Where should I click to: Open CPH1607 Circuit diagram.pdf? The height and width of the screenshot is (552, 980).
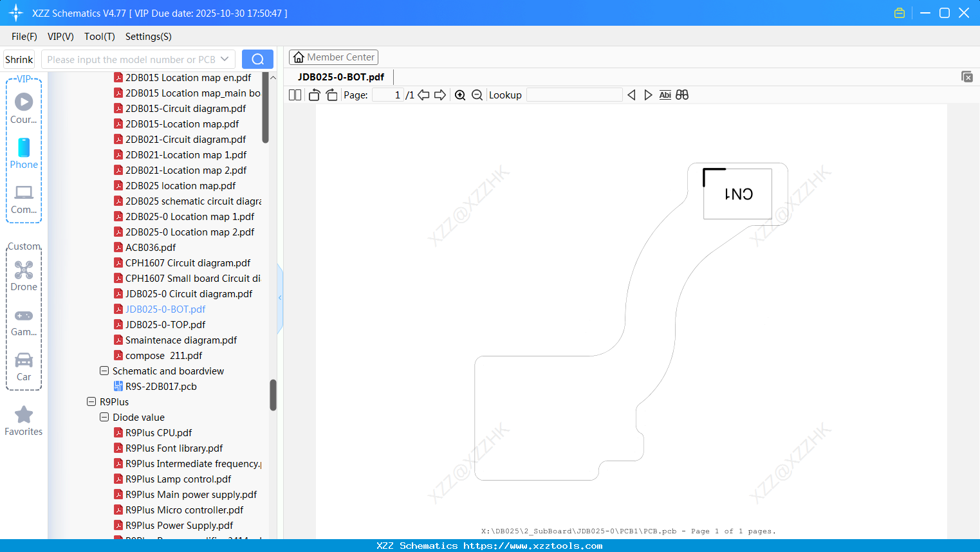188,263
